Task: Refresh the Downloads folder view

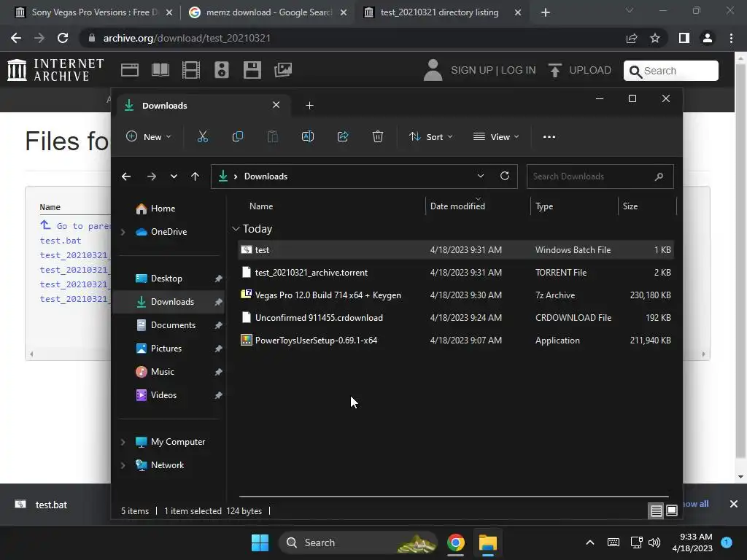Action: [x=505, y=176]
